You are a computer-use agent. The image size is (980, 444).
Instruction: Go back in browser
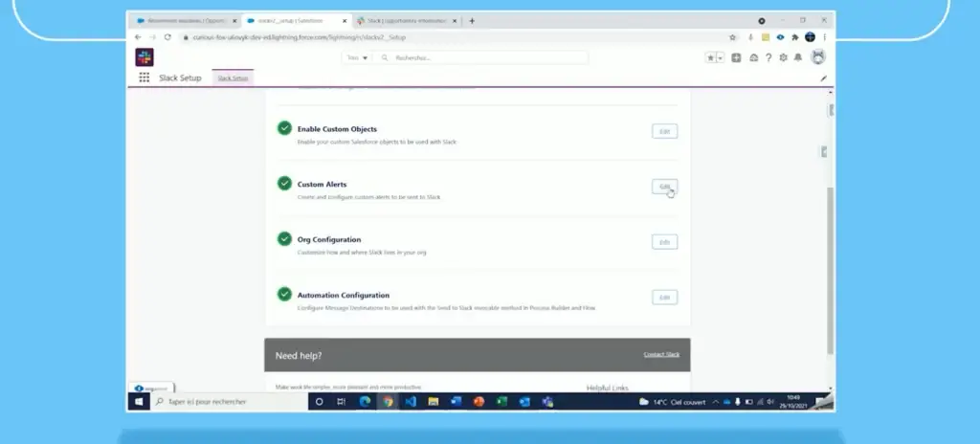click(138, 37)
